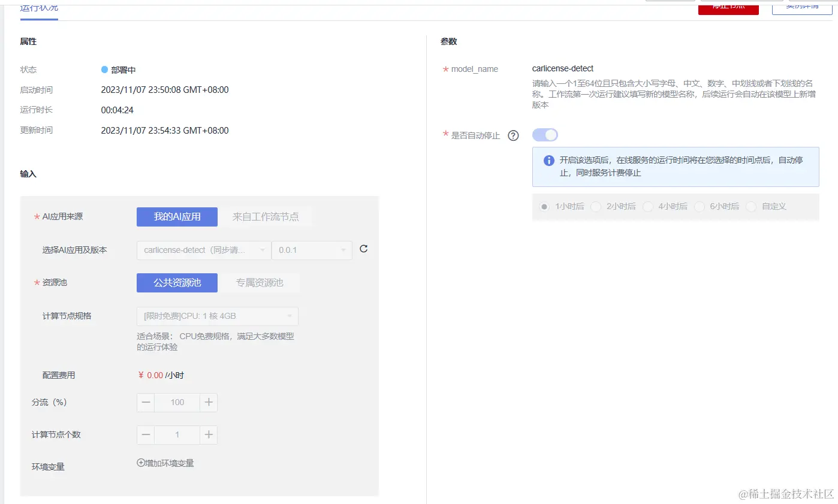Open the 计算节点规格 CPU spec dropdown
Viewport: 838px width, 504px height.
(x=218, y=316)
